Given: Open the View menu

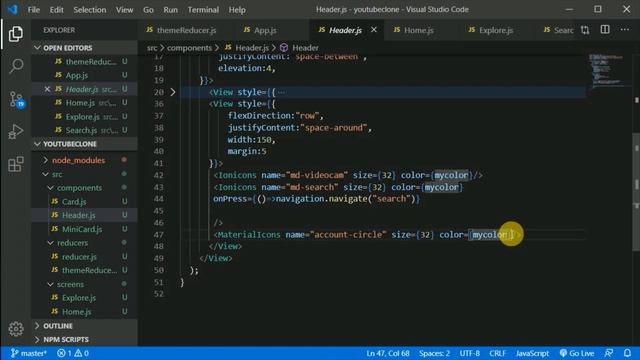Looking at the screenshot, I should pyautogui.click(x=124, y=9).
